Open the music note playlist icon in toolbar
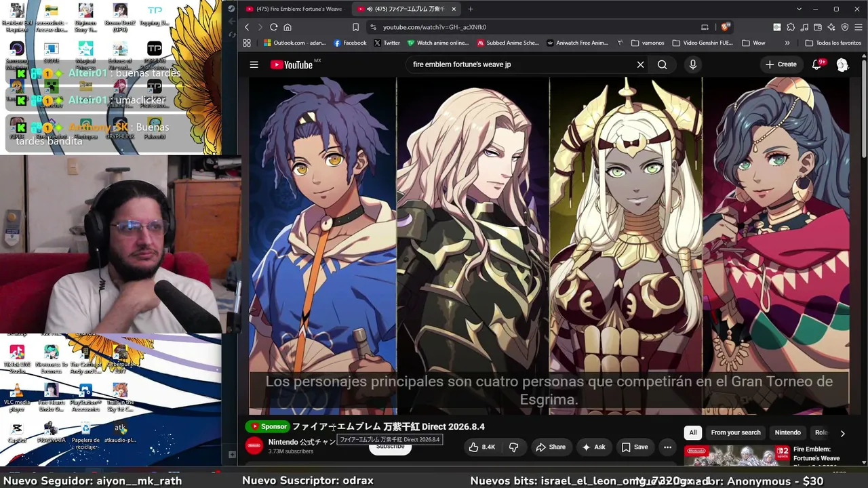 click(804, 27)
